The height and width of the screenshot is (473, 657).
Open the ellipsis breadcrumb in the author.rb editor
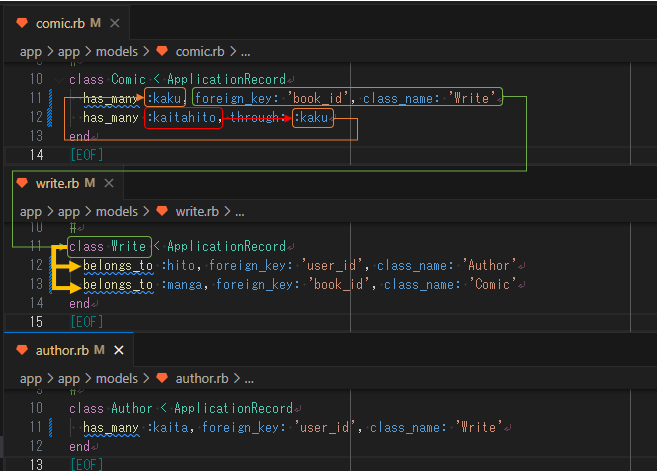(249, 380)
